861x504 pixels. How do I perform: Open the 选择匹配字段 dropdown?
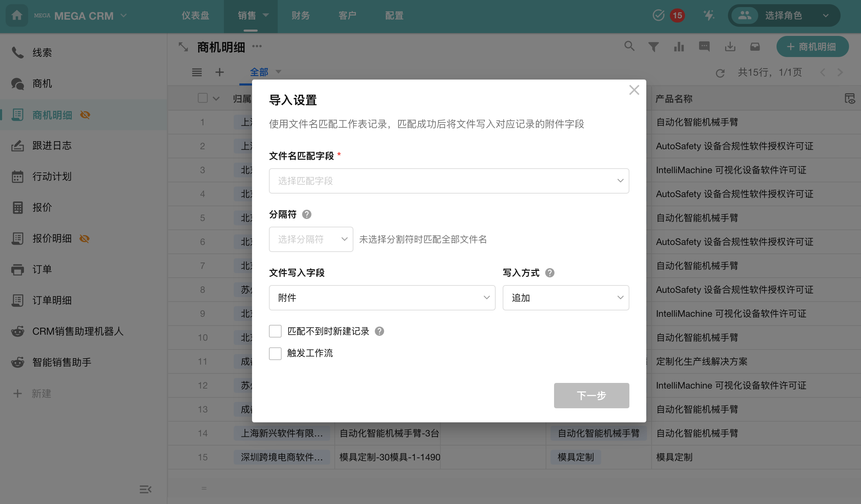[x=449, y=181]
